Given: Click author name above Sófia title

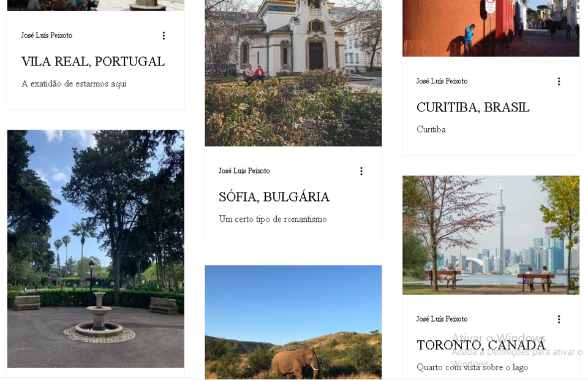Looking at the screenshot, I should tap(244, 170).
